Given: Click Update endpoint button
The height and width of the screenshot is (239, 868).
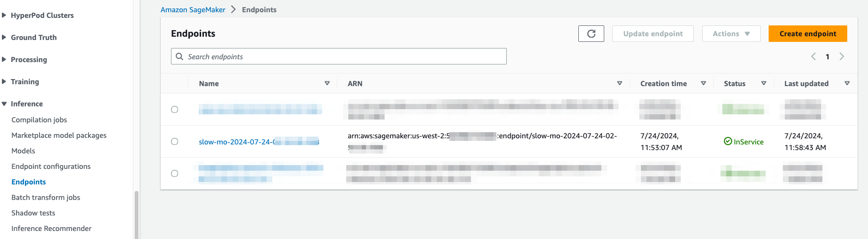Looking at the screenshot, I should click(x=653, y=34).
